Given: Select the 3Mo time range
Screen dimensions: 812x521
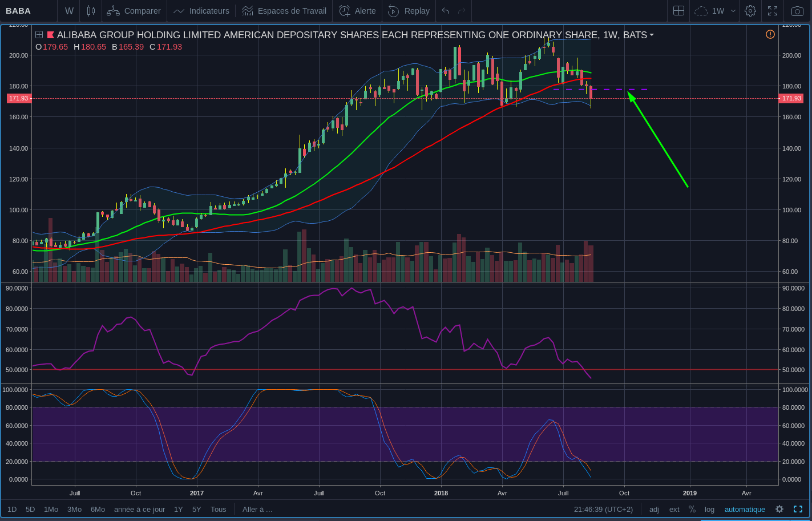Looking at the screenshot, I should [74, 509].
